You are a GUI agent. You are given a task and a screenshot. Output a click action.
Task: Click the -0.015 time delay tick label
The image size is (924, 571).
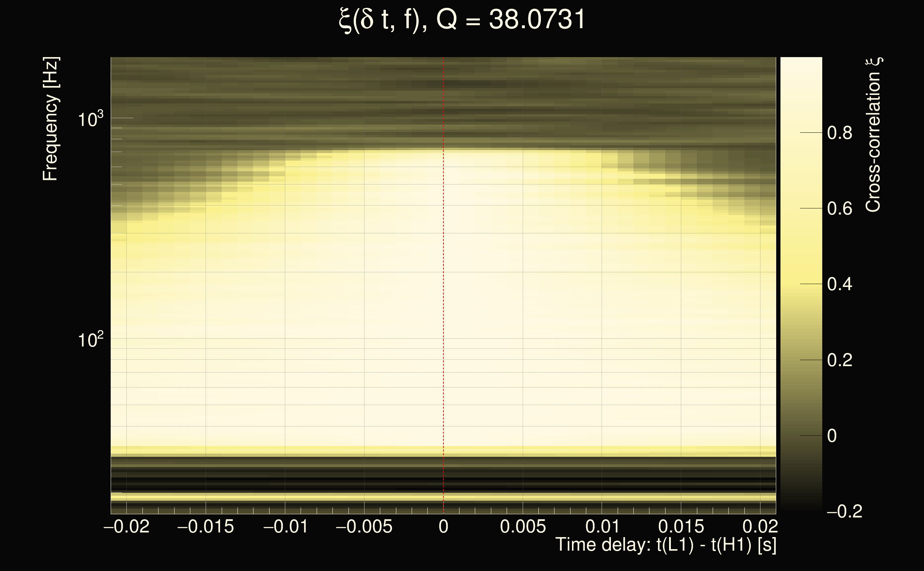[x=206, y=526]
